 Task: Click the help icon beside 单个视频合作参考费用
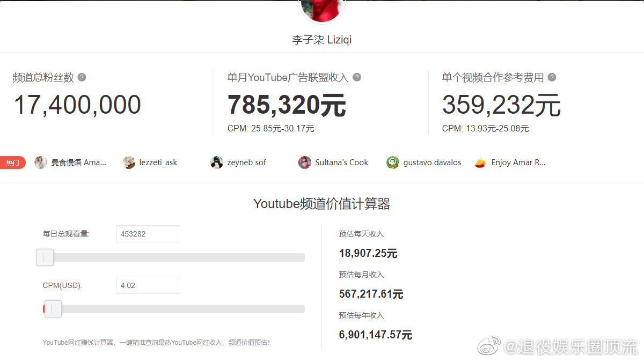552,77
